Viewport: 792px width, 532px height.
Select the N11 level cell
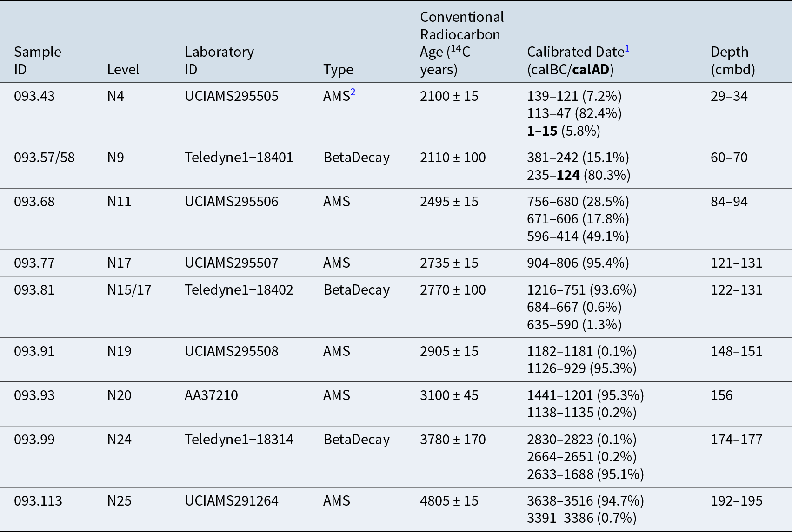click(119, 202)
